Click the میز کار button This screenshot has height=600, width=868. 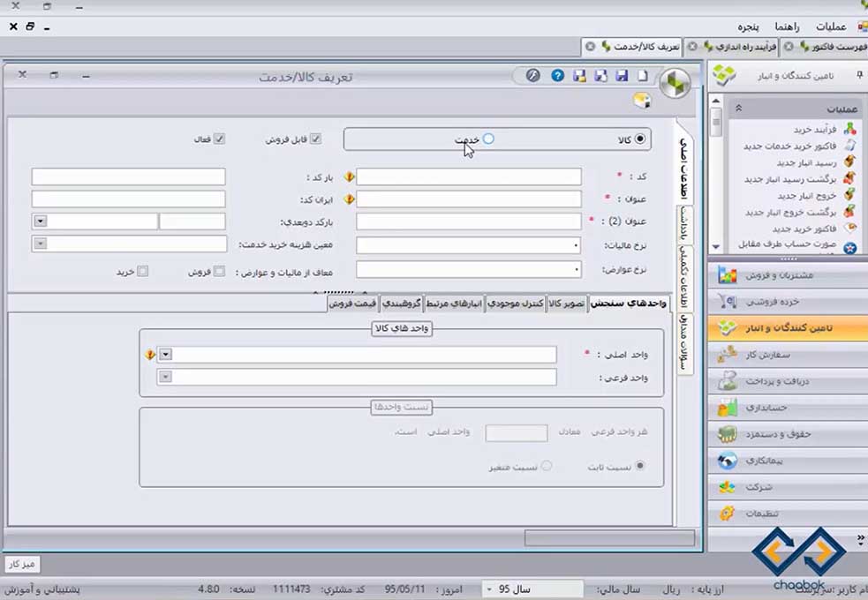(21, 563)
